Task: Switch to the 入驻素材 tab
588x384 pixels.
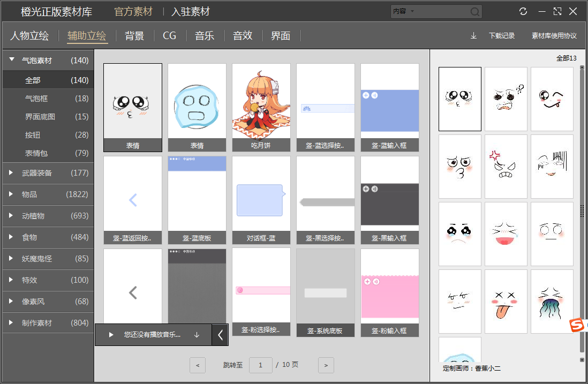Action: (x=191, y=12)
